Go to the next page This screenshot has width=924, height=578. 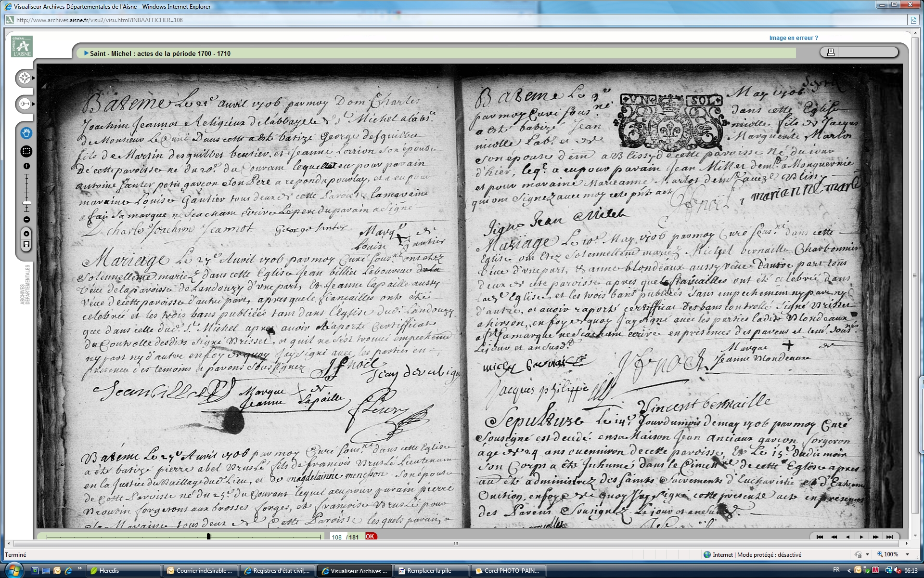[x=861, y=537]
